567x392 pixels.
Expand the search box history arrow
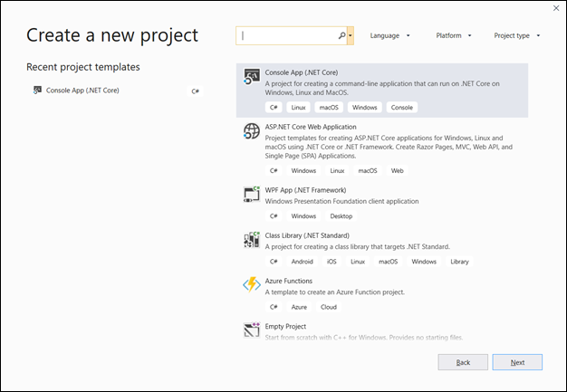click(x=351, y=35)
